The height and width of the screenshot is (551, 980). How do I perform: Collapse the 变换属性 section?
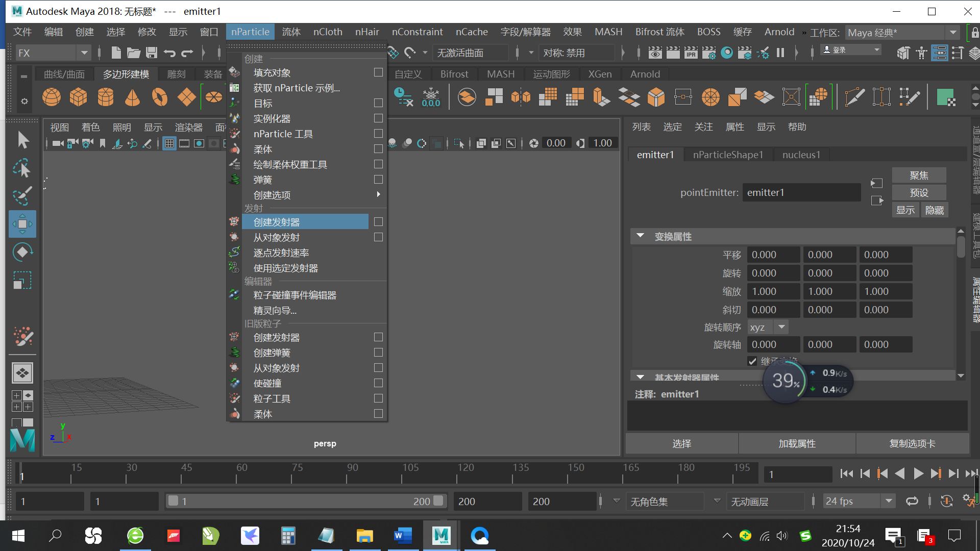pyautogui.click(x=640, y=236)
